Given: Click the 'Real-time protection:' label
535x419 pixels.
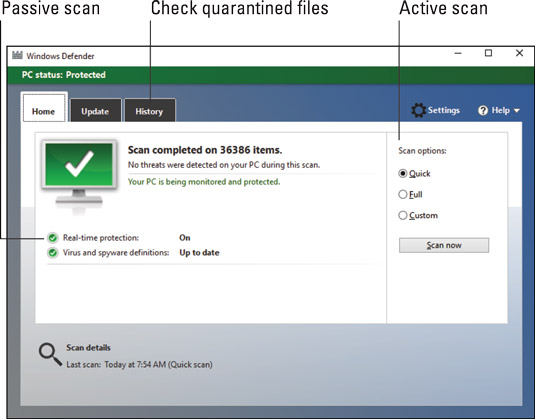Looking at the screenshot, I should tap(101, 238).
